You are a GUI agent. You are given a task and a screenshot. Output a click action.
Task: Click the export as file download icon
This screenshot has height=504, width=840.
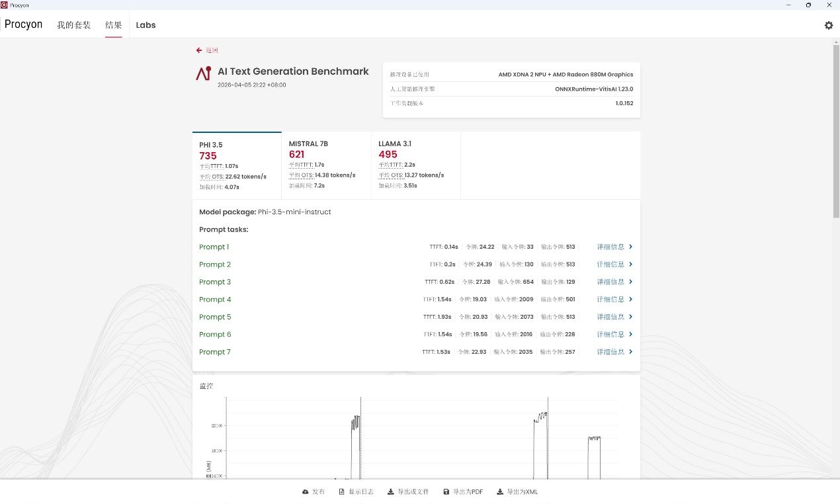coord(391,492)
